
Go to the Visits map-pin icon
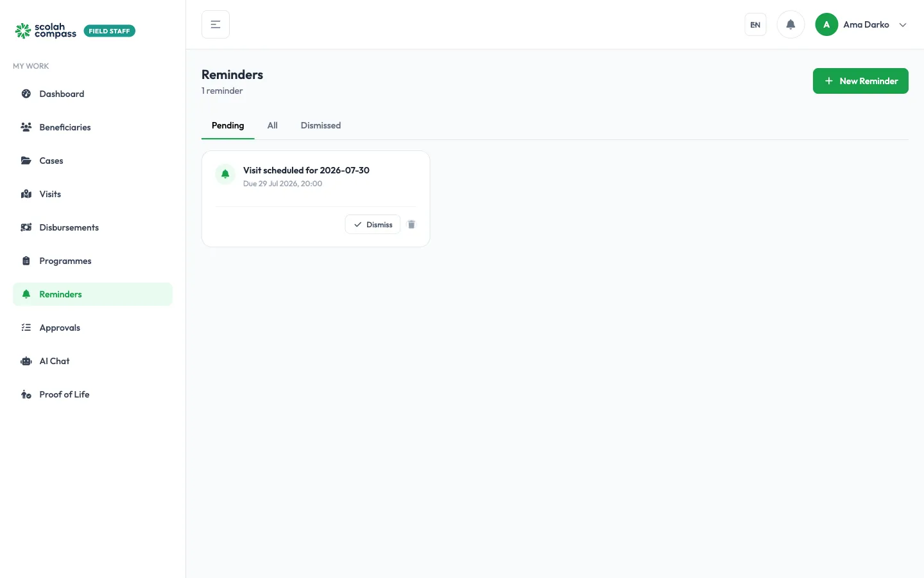click(26, 194)
